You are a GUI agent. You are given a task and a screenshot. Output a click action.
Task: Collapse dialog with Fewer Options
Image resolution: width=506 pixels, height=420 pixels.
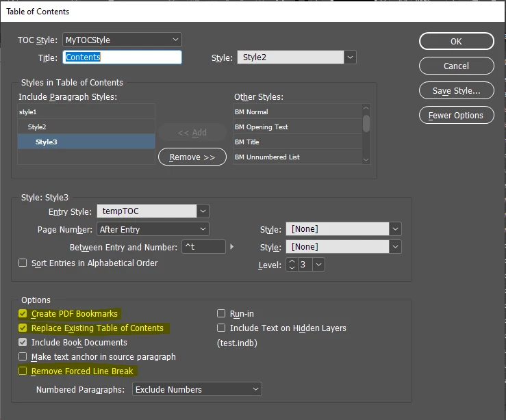pyautogui.click(x=456, y=115)
